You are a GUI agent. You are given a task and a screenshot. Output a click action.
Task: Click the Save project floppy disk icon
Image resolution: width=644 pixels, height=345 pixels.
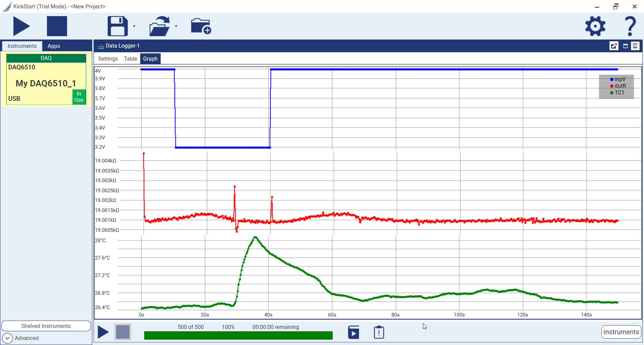[x=117, y=26]
